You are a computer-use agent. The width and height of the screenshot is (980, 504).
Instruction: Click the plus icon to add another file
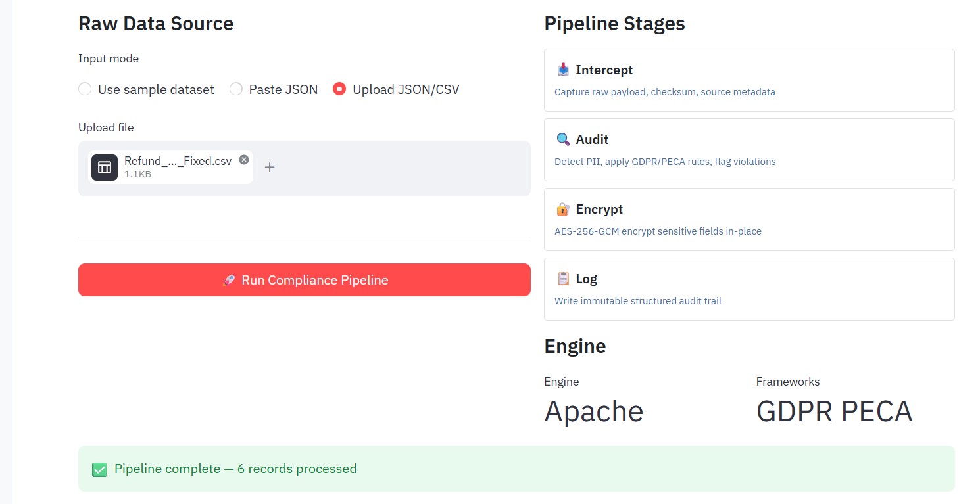[270, 168]
